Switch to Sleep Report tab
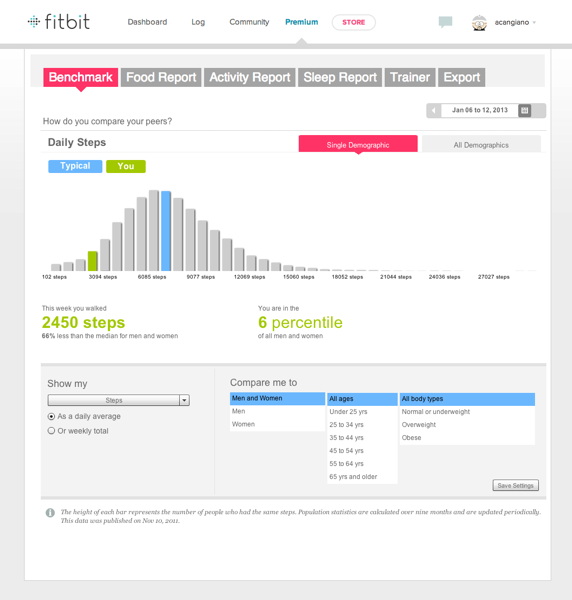Image resolution: width=572 pixels, height=600 pixels. coord(340,77)
